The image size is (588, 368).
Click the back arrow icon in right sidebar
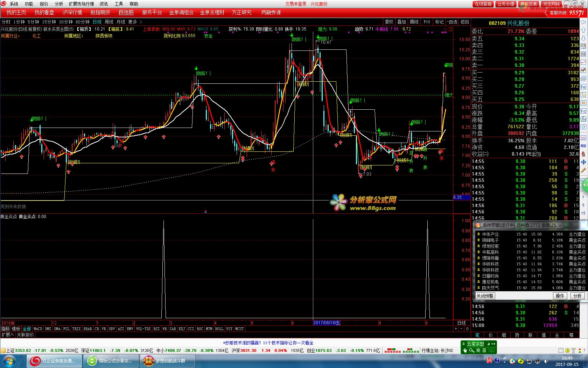click(x=583, y=22)
